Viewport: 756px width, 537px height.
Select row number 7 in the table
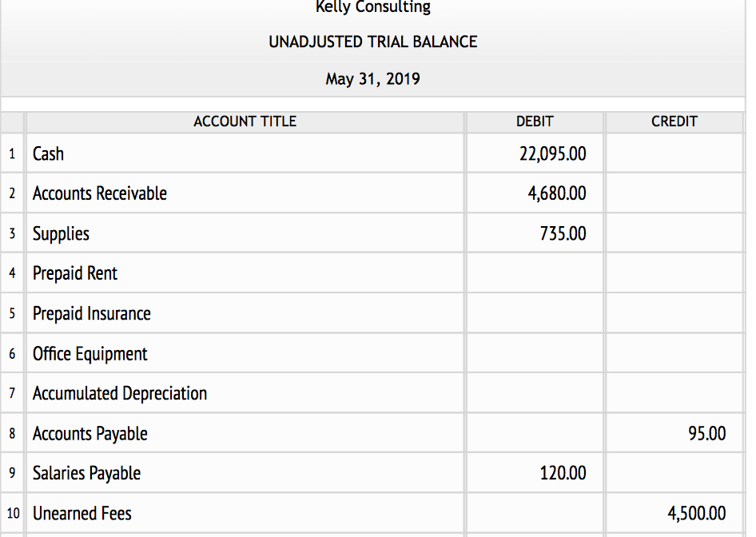[12, 393]
